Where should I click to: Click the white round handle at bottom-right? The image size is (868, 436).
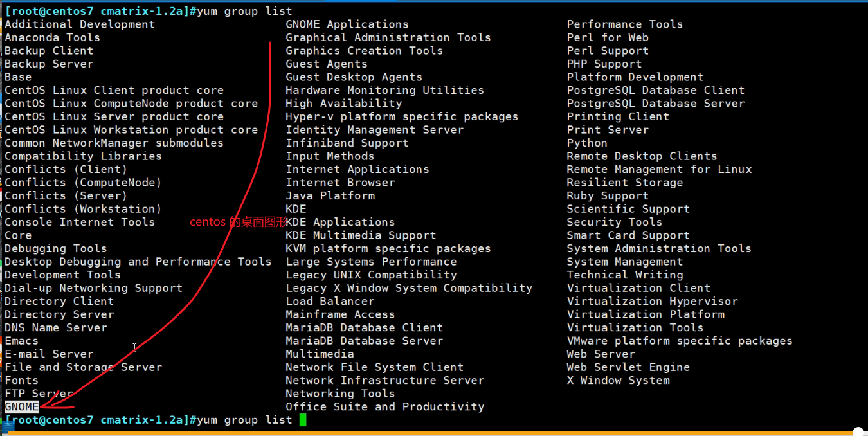point(858,432)
